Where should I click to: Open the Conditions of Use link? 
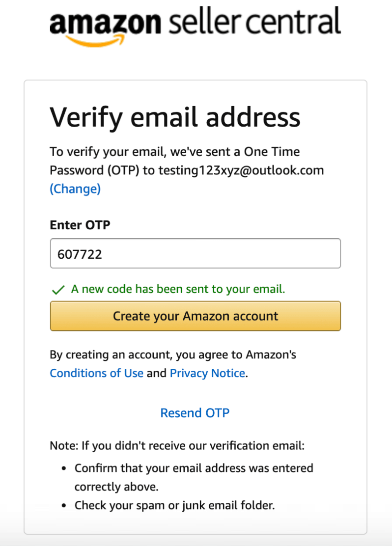97,373
